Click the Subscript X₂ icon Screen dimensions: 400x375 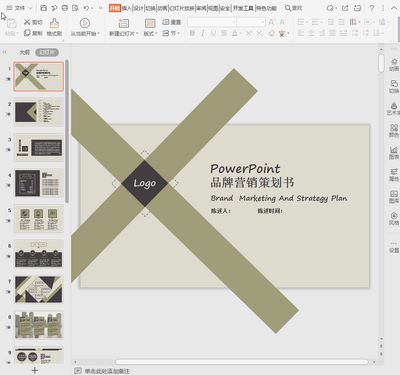point(260,33)
